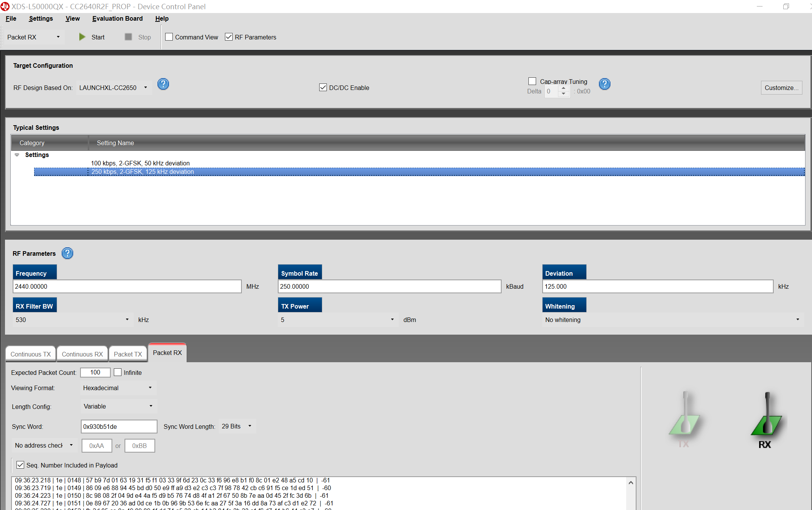
Task: Click the gray Stop square icon
Action: pos(128,37)
